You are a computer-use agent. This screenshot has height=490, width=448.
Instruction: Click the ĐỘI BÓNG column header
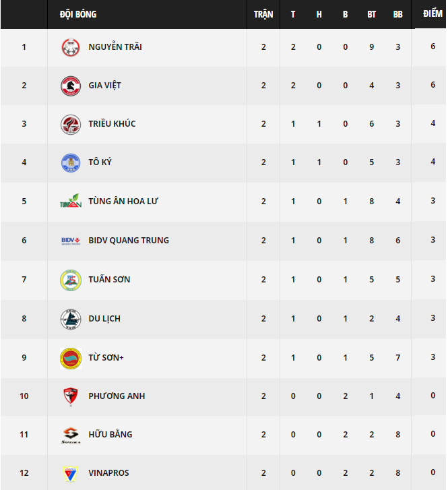pos(78,14)
